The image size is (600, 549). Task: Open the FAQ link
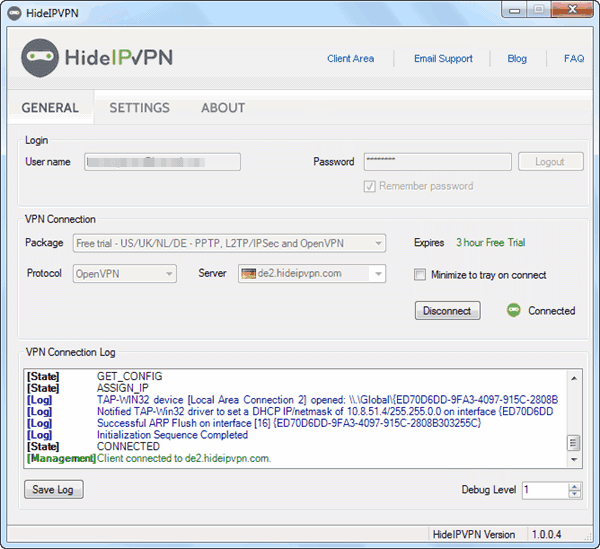574,59
